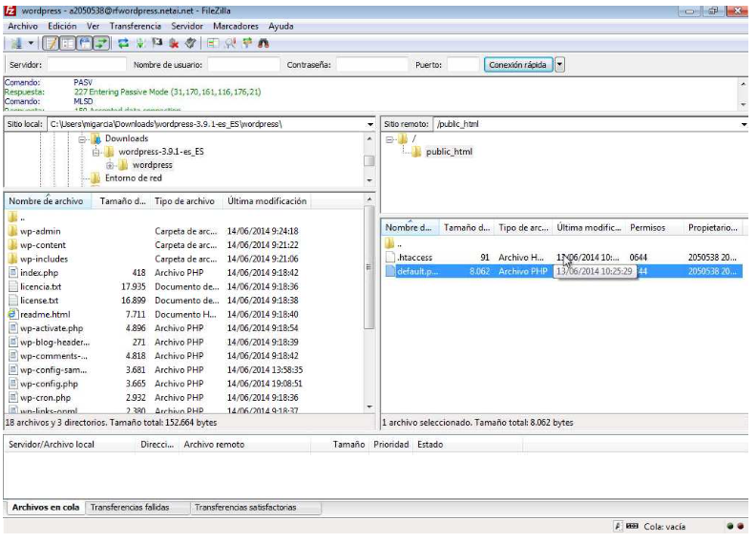
Task: Collapse the Downloads folder in local tree
Action: (x=82, y=139)
